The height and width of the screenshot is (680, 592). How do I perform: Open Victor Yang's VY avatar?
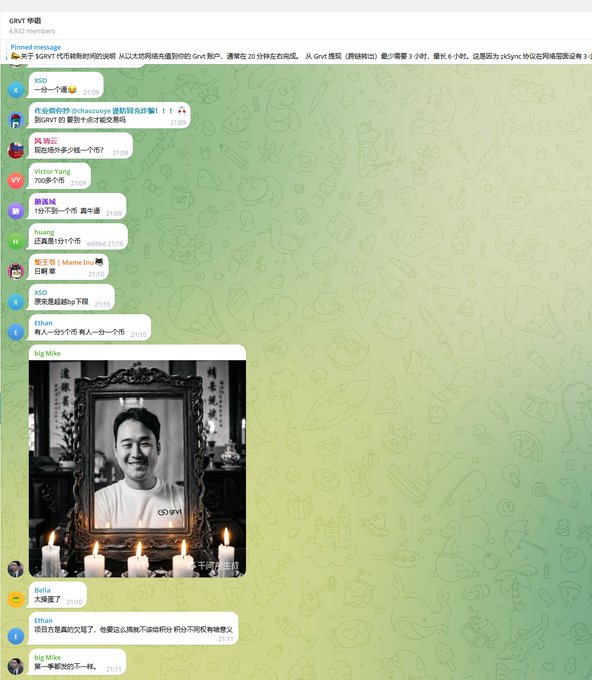click(16, 180)
